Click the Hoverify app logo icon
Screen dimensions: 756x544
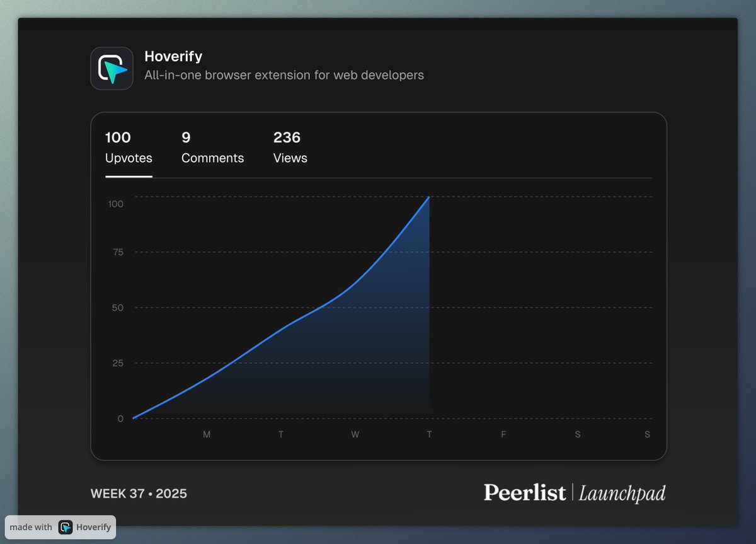[x=112, y=68]
